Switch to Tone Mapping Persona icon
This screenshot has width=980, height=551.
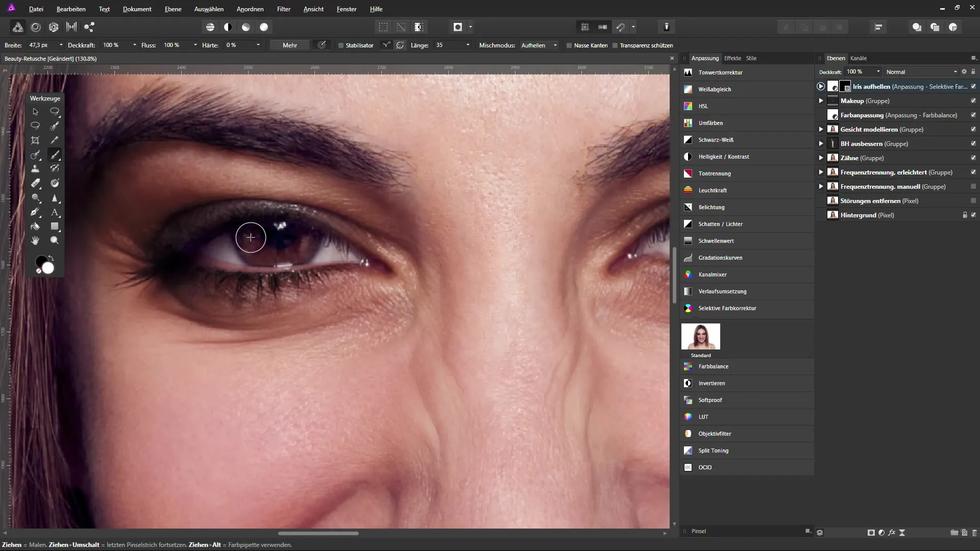pos(71,27)
